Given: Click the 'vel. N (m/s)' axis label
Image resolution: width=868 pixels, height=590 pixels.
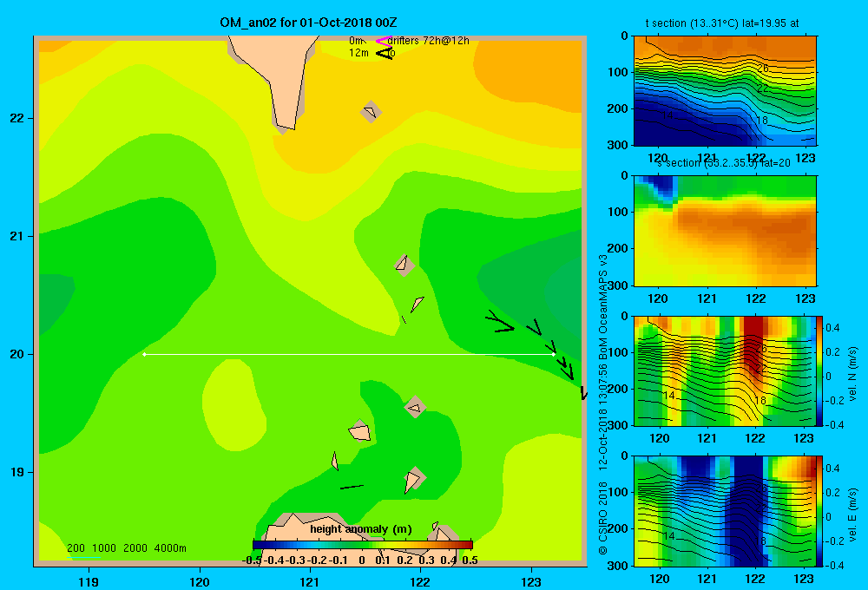Looking at the screenshot, I should coord(852,374).
